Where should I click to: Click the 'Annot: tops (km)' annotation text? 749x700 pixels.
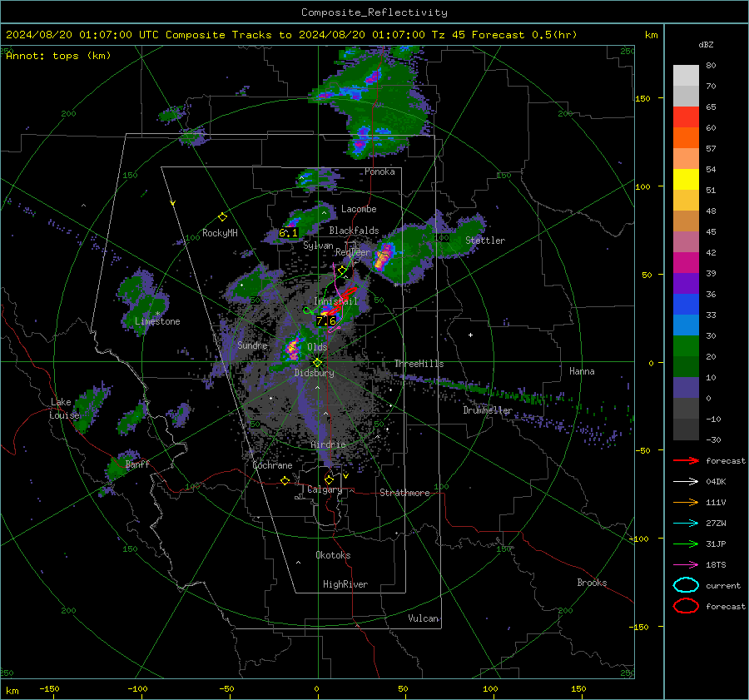pyautogui.click(x=58, y=56)
